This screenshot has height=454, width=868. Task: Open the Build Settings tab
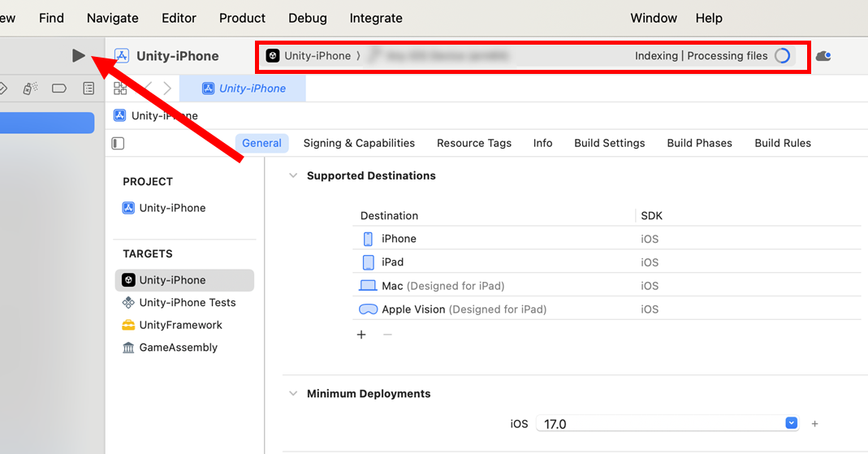pyautogui.click(x=610, y=143)
